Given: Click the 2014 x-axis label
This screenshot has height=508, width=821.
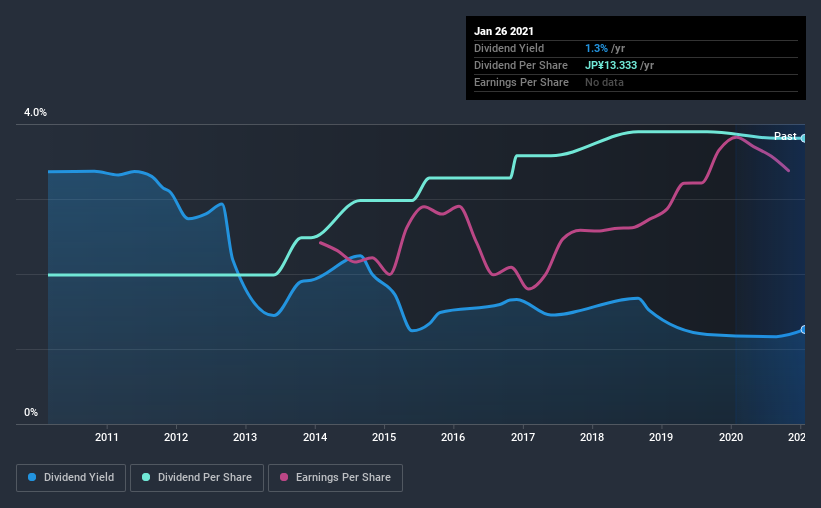Looking at the screenshot, I should pos(315,437).
